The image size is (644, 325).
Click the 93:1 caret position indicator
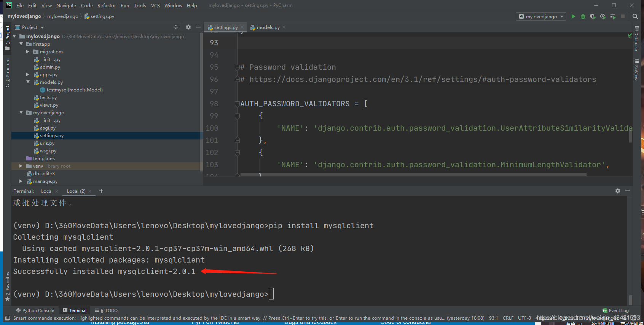point(494,318)
